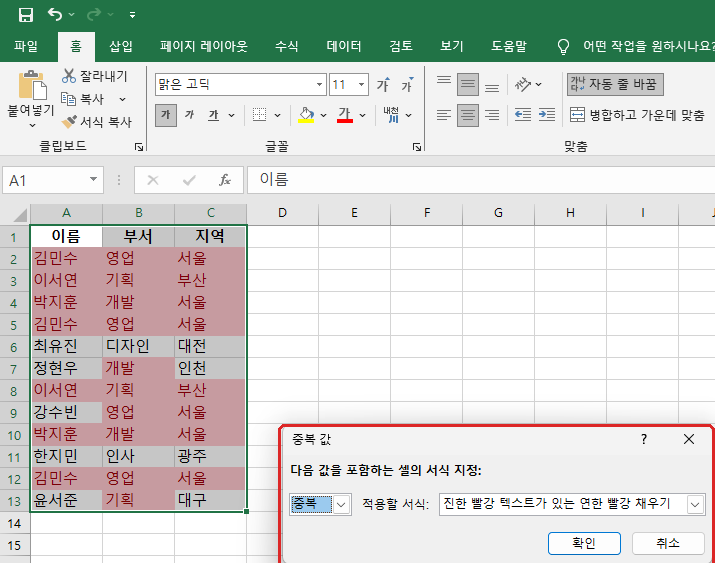This screenshot has height=563, width=715.
Task: Select the 데이터 tab
Action: pos(344,46)
